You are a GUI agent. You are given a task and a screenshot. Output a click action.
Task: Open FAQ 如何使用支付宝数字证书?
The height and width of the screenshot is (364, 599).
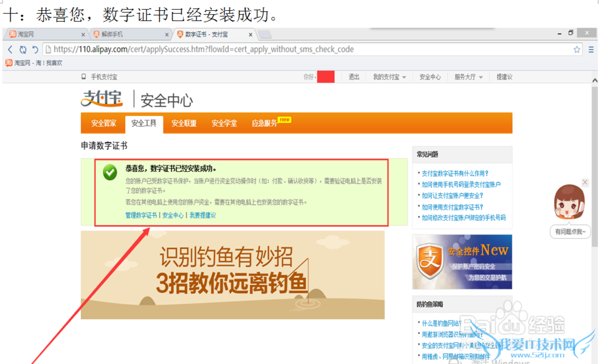tap(452, 207)
